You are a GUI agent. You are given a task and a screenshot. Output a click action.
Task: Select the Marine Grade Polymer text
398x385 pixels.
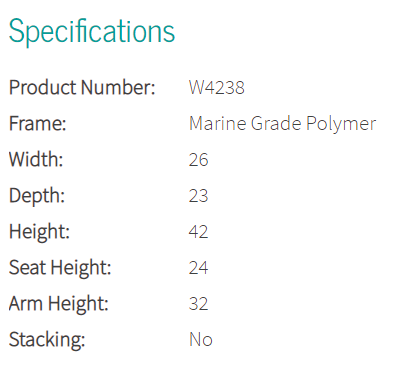(x=283, y=124)
